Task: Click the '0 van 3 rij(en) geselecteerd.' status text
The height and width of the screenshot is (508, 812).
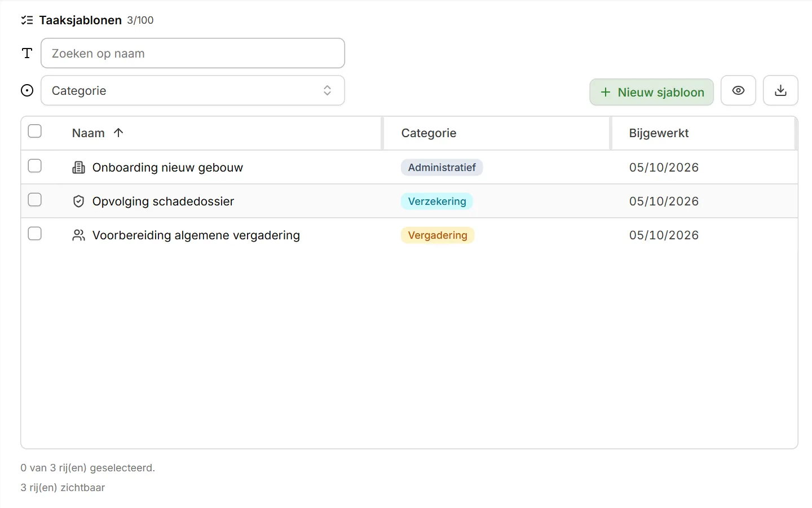Action: [88, 468]
